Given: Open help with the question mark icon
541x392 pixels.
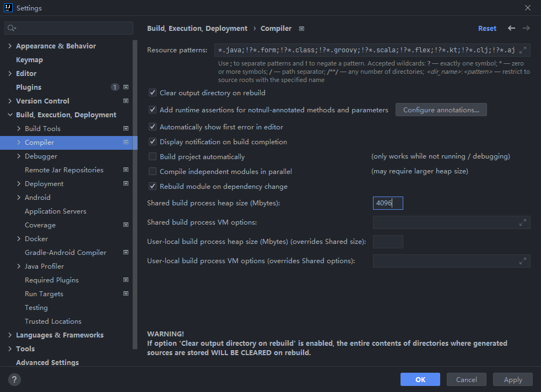Looking at the screenshot, I should click(14, 379).
